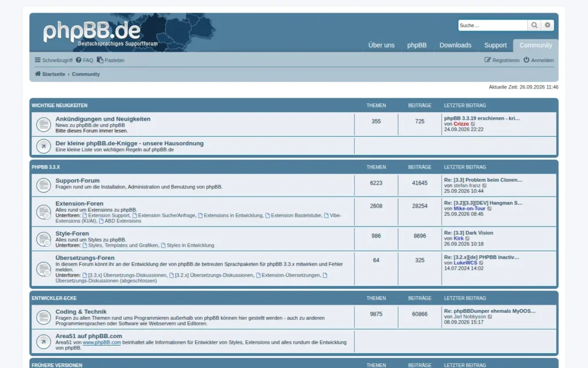Open Extension Support subforum
588x368 pixels.
pos(106,216)
